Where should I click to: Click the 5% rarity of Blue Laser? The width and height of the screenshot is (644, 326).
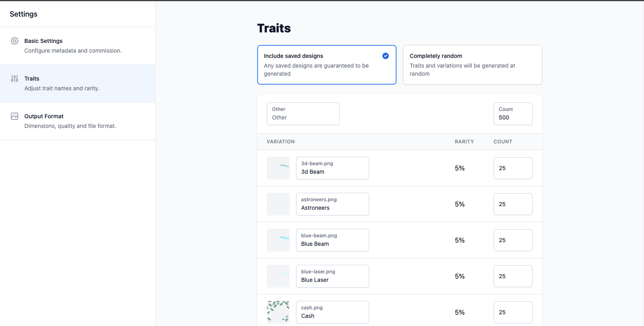click(460, 276)
